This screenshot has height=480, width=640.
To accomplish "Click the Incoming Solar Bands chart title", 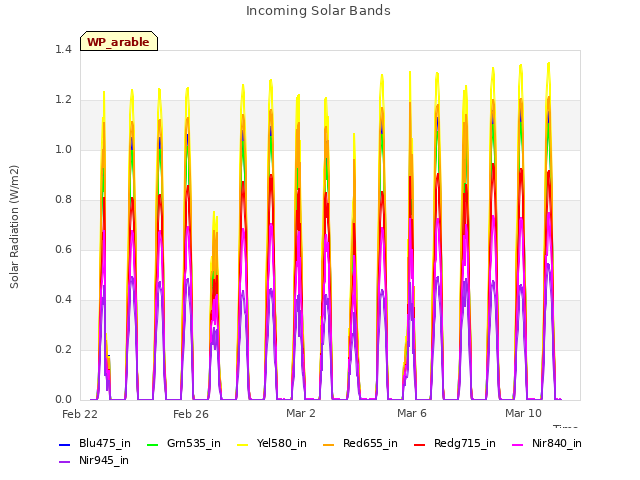I will click(318, 11).
